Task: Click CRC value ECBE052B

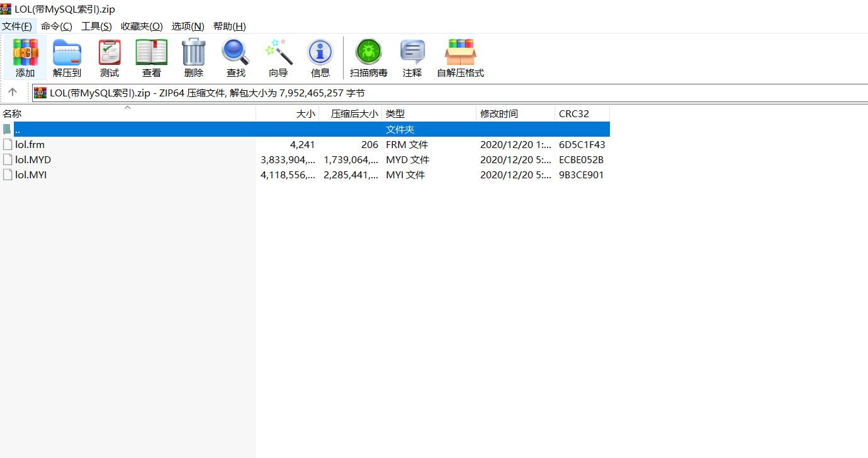Action: pyautogui.click(x=581, y=159)
